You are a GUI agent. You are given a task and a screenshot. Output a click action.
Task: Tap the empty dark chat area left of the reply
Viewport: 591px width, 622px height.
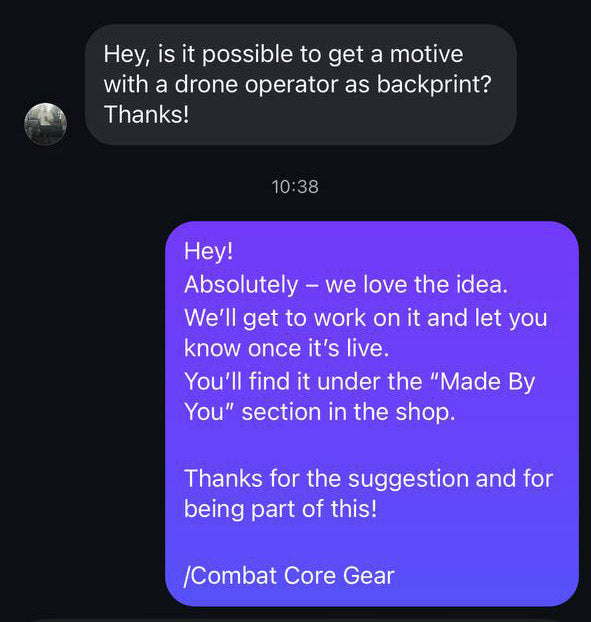click(83, 413)
